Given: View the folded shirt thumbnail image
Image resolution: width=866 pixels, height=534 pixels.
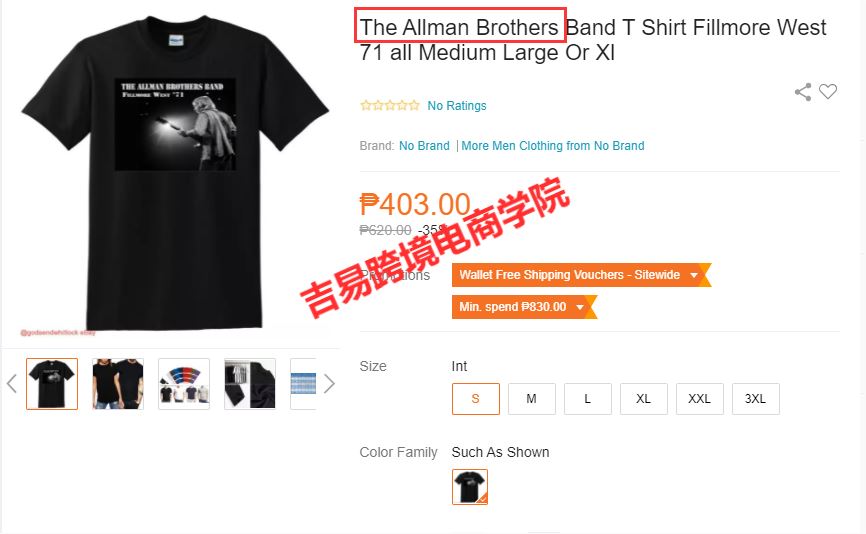Looking at the screenshot, I should tap(250, 384).
